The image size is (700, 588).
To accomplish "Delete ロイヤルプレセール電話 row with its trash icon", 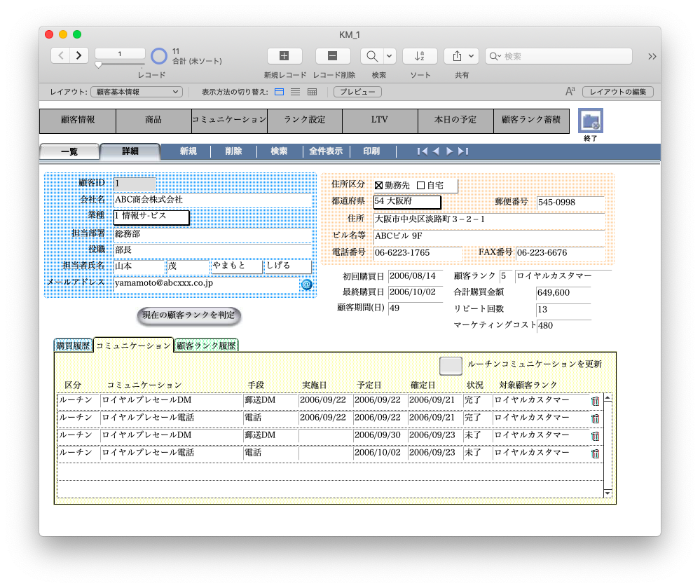I will click(596, 418).
